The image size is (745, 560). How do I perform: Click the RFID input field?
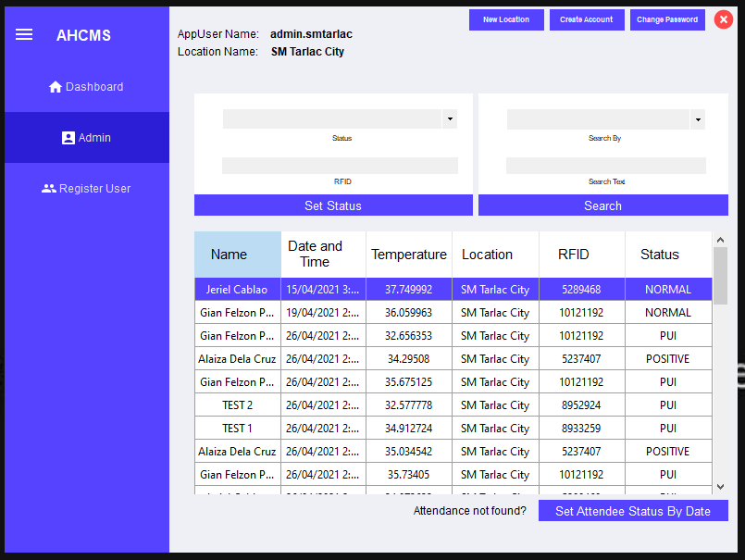point(340,166)
